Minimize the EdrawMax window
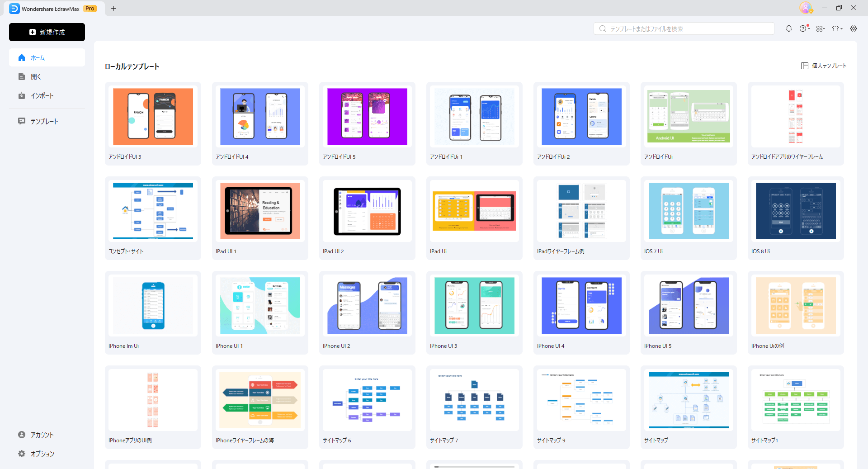 tap(825, 8)
